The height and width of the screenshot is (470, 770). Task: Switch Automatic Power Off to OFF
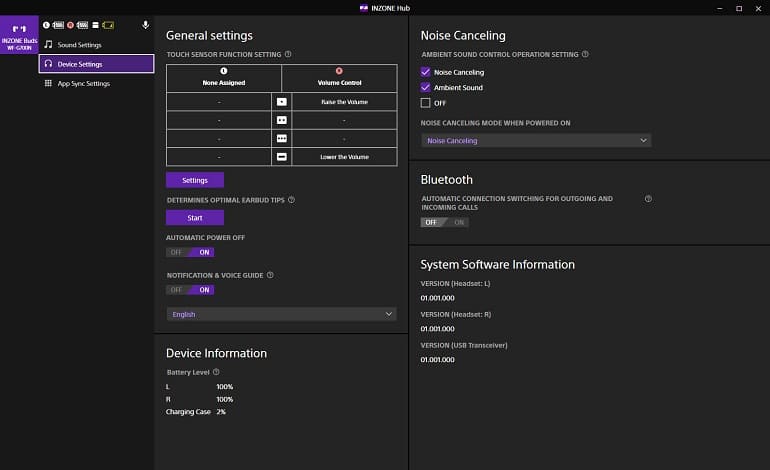[x=176, y=252]
